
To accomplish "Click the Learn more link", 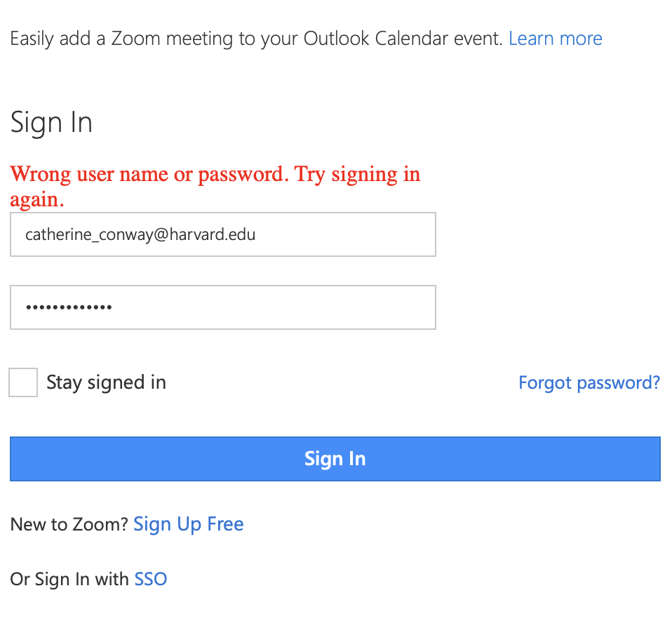I will (x=555, y=38).
